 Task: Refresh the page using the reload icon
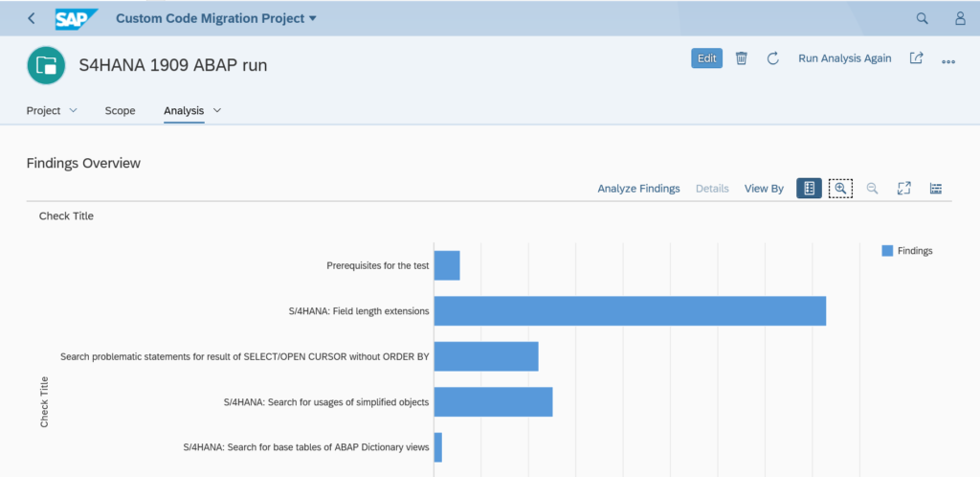coord(772,58)
